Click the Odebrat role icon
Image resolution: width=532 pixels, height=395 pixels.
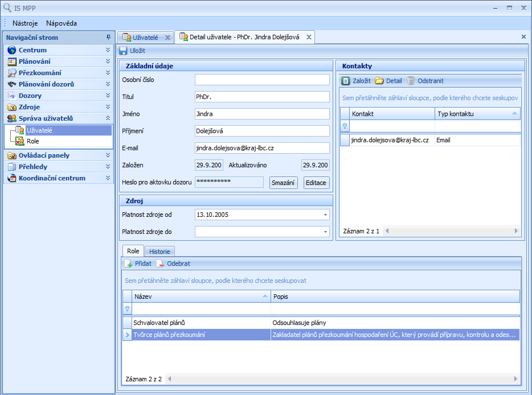[160, 264]
